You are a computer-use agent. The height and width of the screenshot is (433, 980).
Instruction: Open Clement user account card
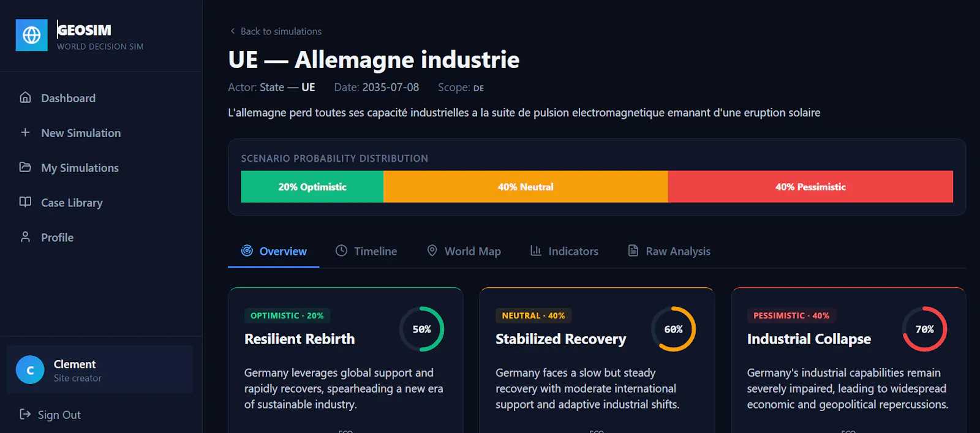(x=99, y=370)
